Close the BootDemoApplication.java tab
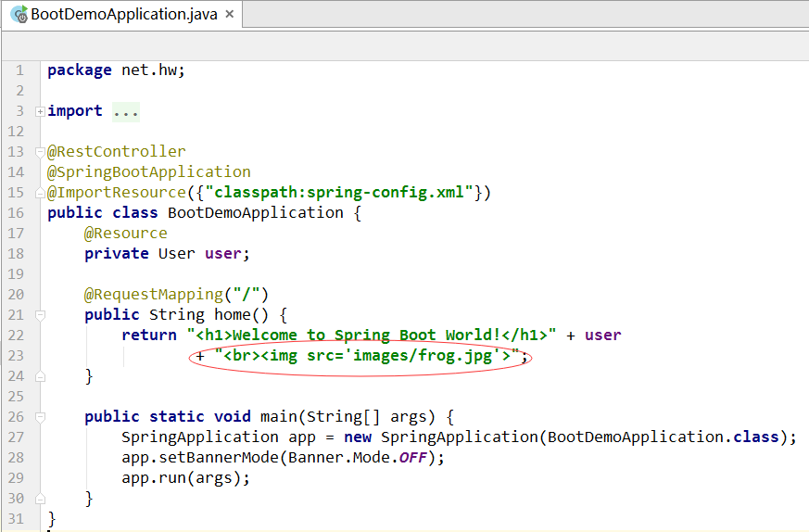Viewport: 809px width, 532px height. [230, 14]
